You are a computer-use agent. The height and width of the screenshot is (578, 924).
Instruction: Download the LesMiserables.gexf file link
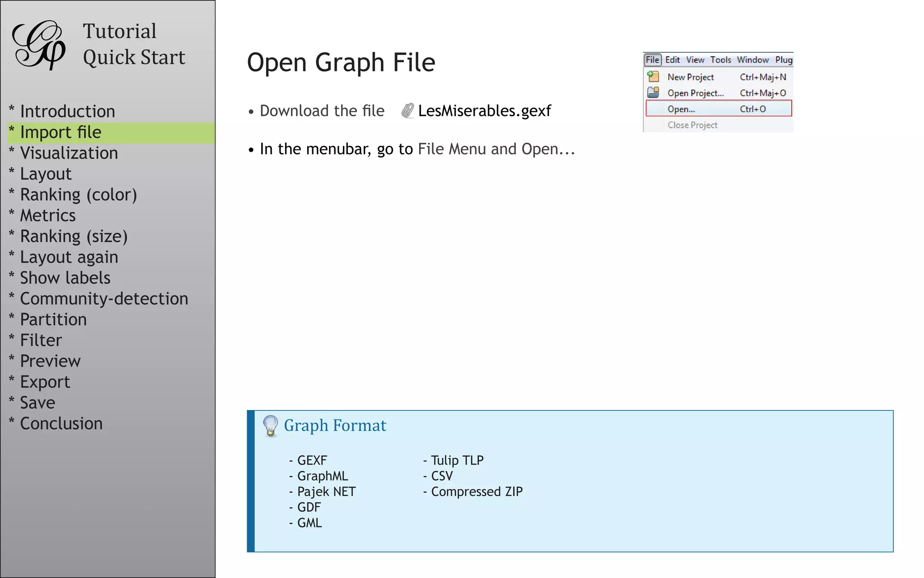pos(484,111)
